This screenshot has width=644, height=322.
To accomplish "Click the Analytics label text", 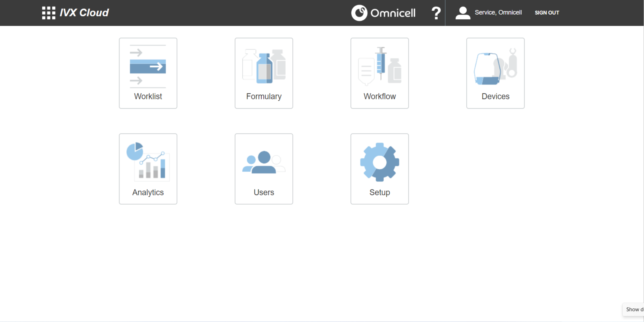I will (148, 192).
